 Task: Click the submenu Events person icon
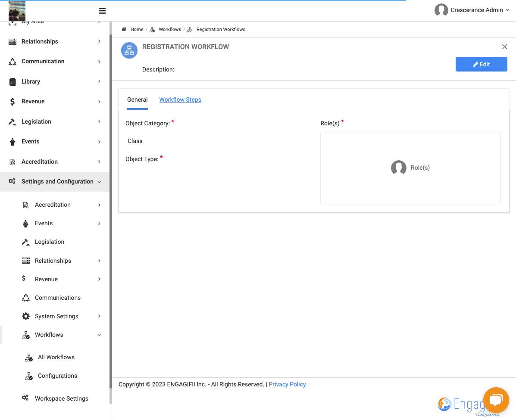coord(26,224)
